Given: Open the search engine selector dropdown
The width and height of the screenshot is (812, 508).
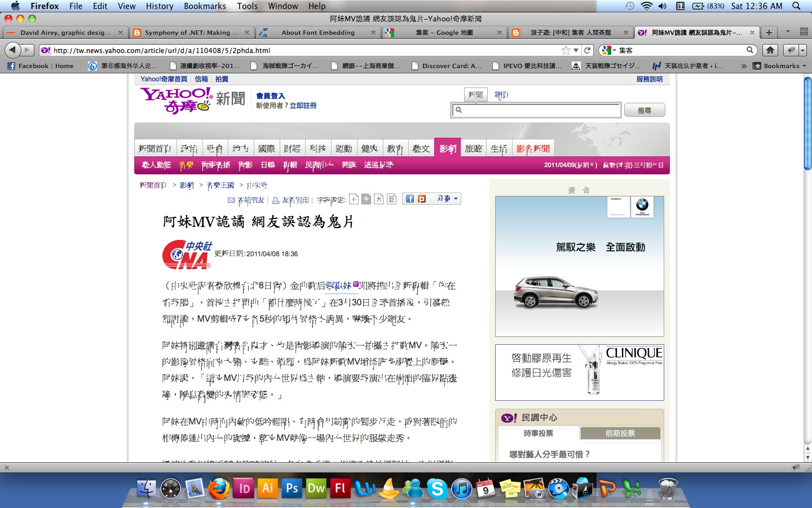Looking at the screenshot, I should click(609, 50).
